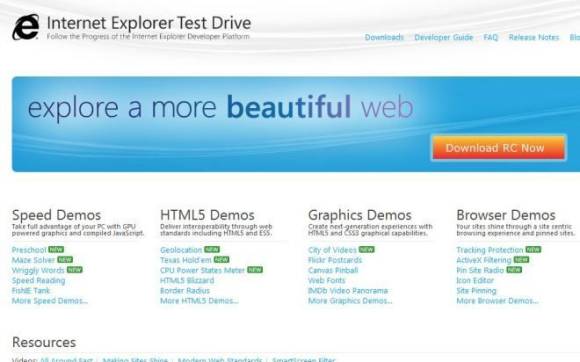
Task: Open the Flickr Postcards demo
Action: point(335,260)
